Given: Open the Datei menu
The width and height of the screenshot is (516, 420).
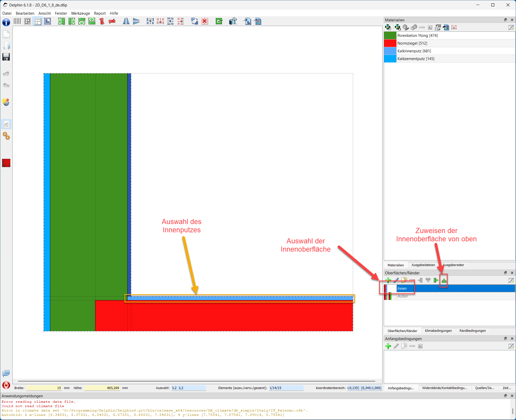Looking at the screenshot, I should click(7, 13).
